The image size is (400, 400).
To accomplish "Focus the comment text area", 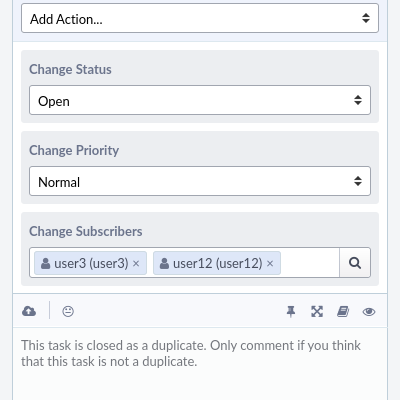I will (x=200, y=364).
